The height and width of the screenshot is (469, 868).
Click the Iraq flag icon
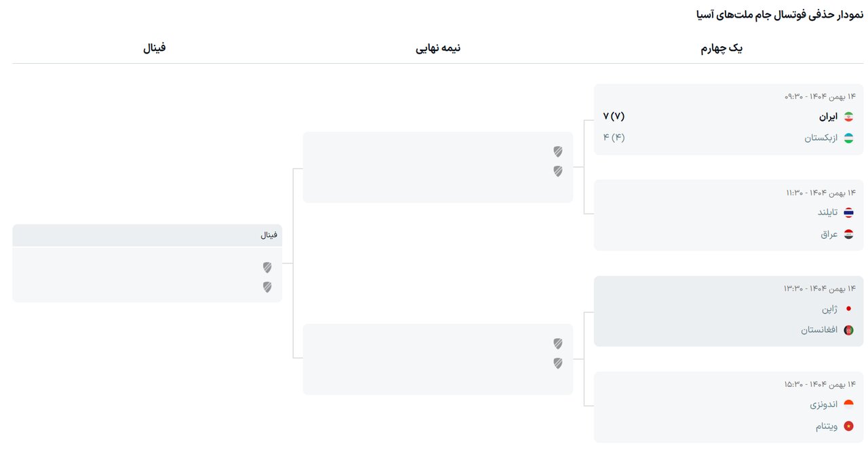pyautogui.click(x=848, y=234)
